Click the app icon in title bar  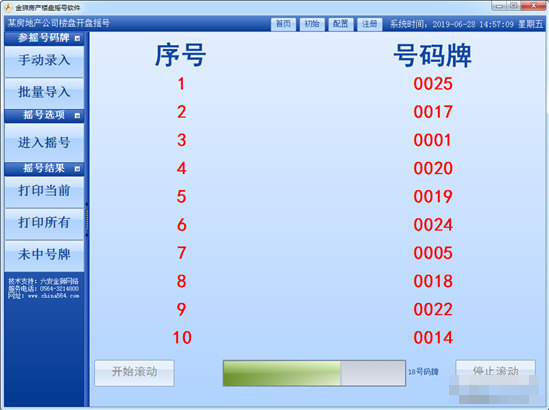[x=9, y=7]
